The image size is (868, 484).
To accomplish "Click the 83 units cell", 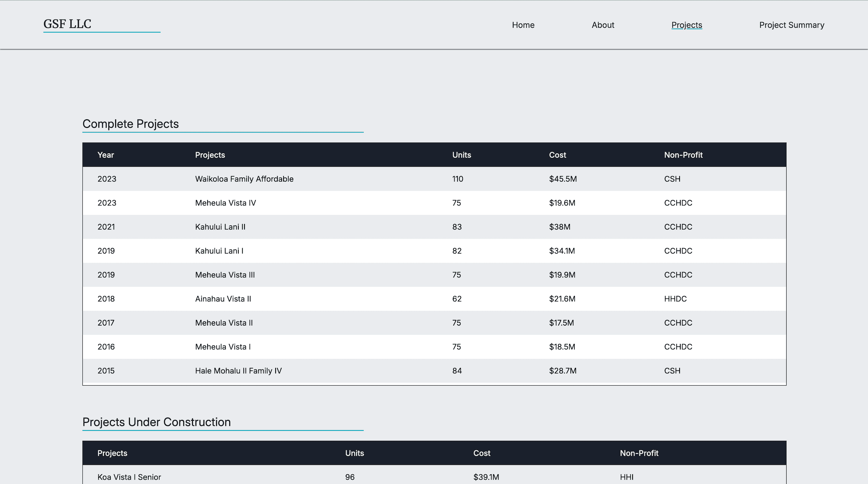I will point(457,227).
